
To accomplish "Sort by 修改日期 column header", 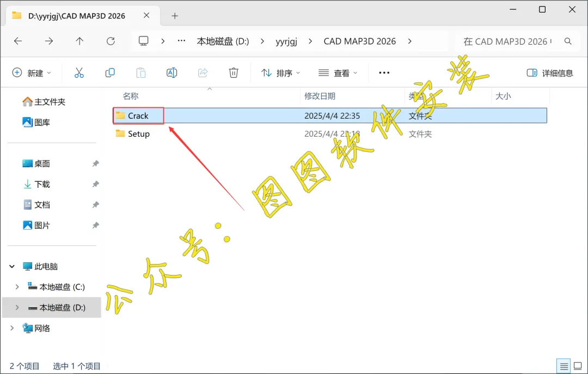I will pyautogui.click(x=320, y=96).
